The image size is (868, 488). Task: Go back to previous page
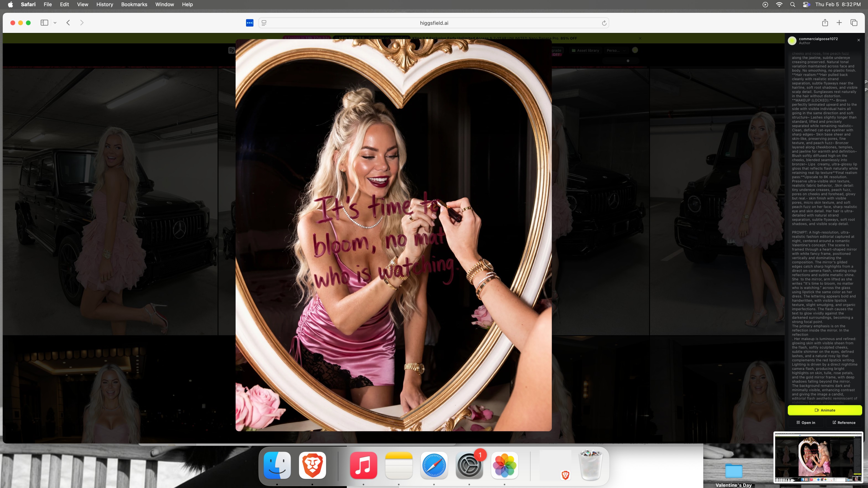pos(68,23)
